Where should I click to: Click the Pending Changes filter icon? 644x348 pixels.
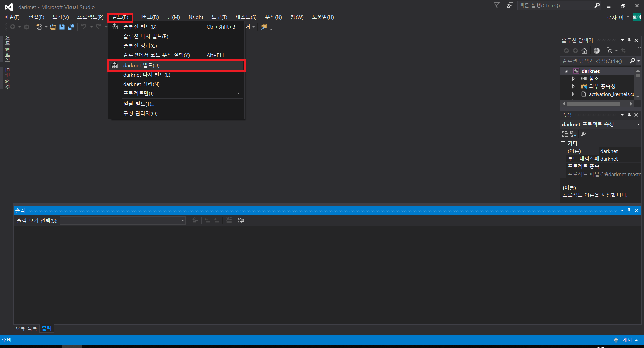(x=610, y=51)
